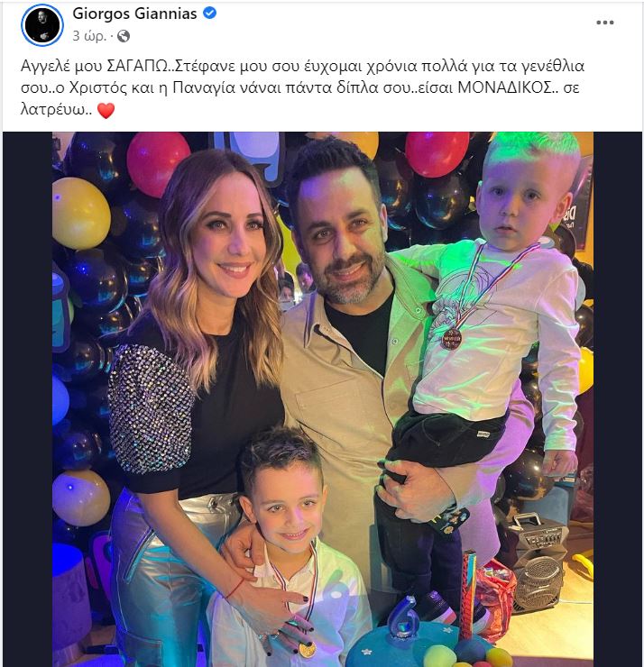This screenshot has width=644, height=667.
Task: Click the red heart emoji in post
Action: (106, 111)
